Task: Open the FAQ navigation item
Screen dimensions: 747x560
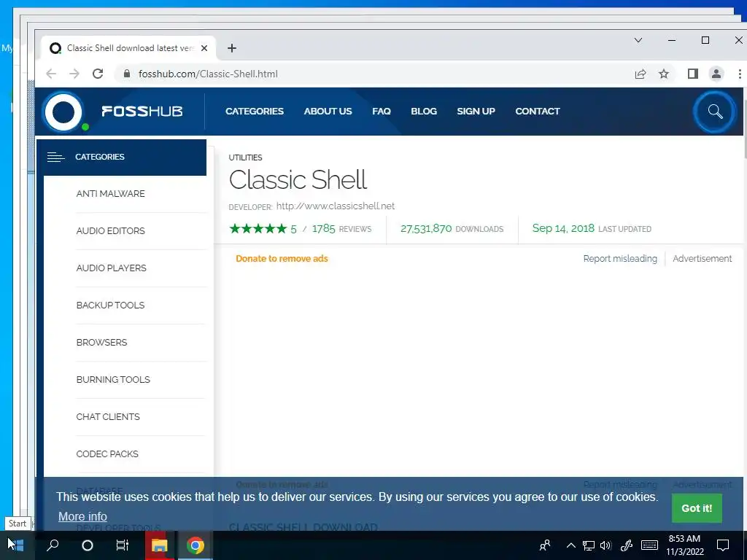Action: pos(381,112)
